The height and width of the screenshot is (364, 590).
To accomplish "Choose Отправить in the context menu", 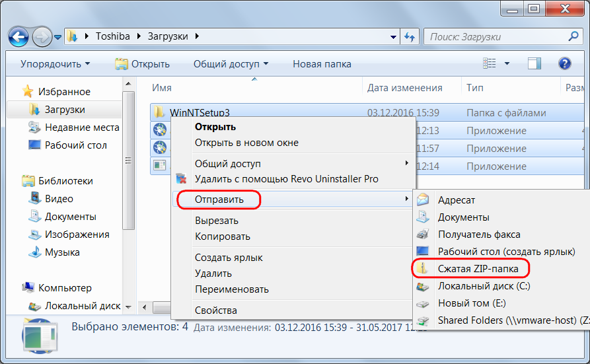I will pos(219,199).
